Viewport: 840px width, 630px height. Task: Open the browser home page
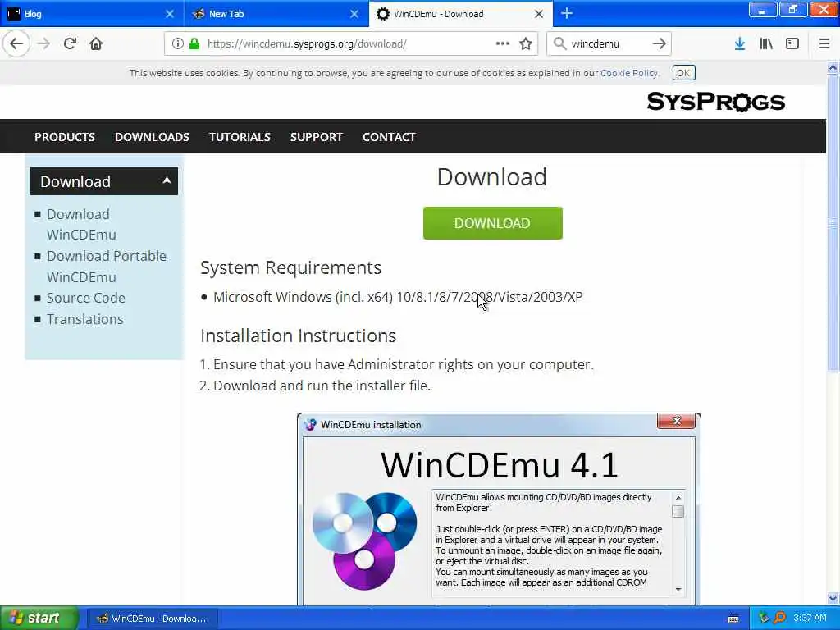96,43
